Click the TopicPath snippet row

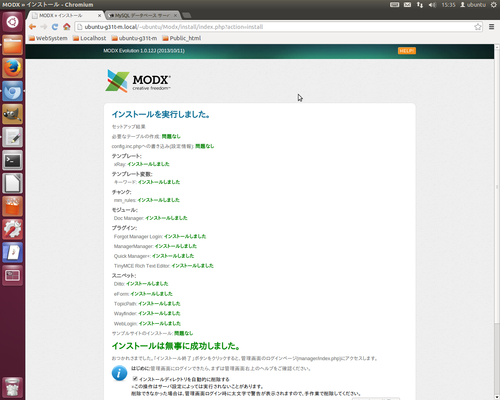pyautogui.click(x=147, y=303)
